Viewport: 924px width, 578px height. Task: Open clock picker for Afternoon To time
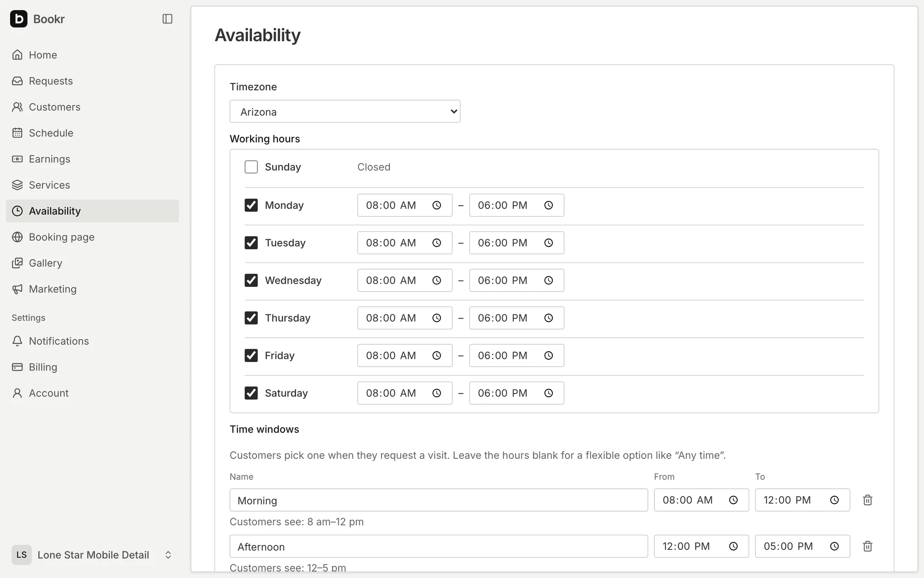click(x=835, y=546)
